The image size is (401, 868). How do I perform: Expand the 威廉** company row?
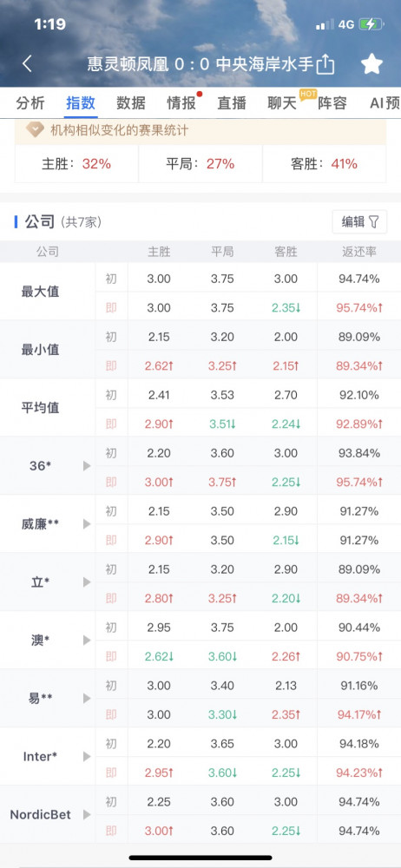point(87,523)
